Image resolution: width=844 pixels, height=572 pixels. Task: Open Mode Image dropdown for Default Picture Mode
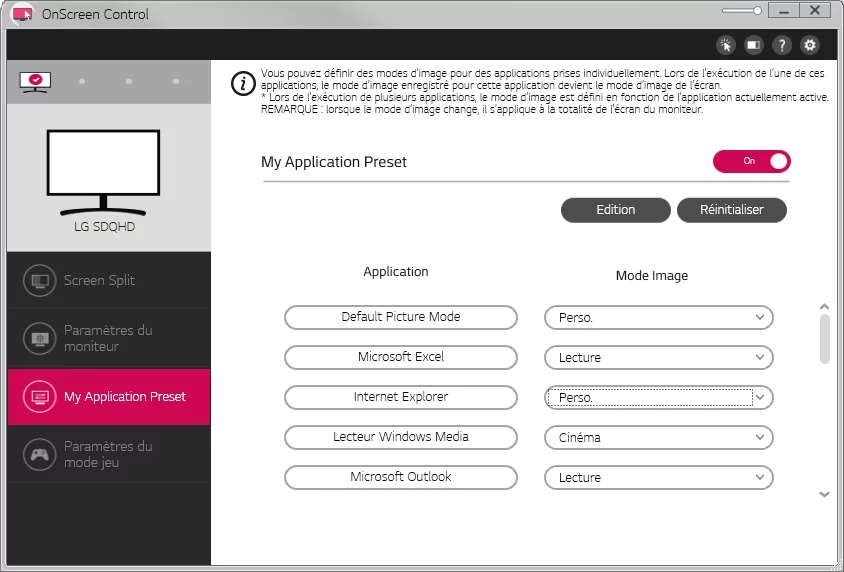point(658,317)
